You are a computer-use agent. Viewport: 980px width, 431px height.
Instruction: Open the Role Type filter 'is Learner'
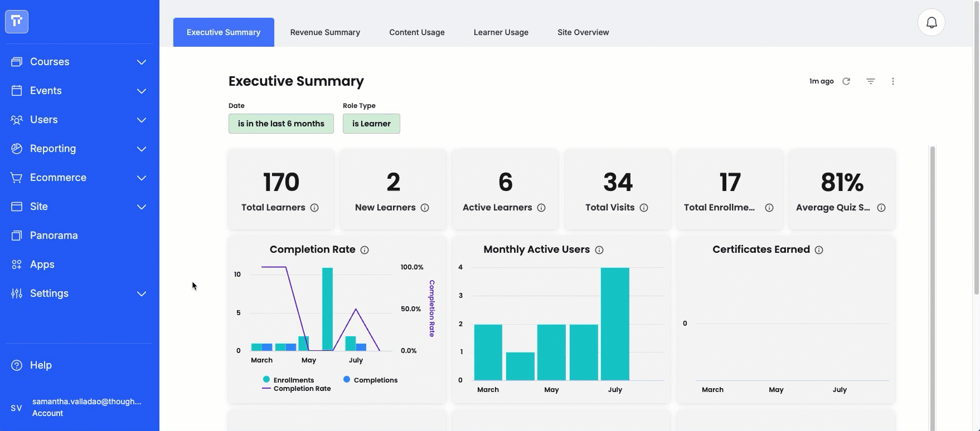(371, 124)
